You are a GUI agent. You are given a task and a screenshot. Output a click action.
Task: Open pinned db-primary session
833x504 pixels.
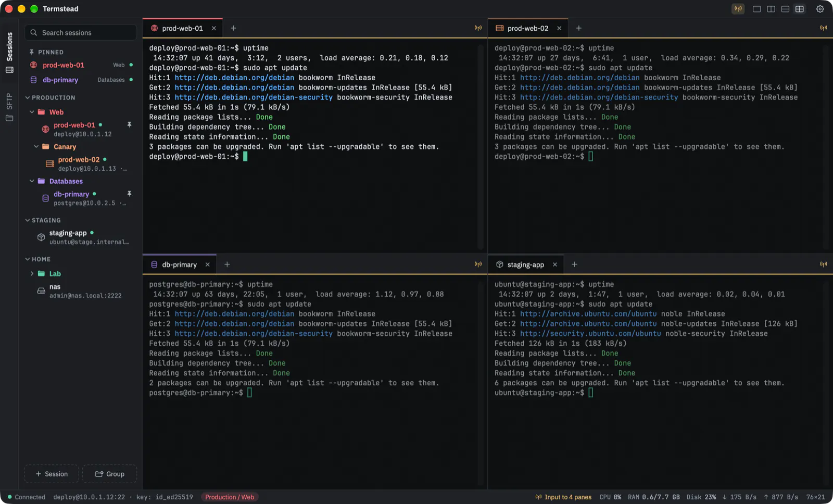pyautogui.click(x=81, y=80)
